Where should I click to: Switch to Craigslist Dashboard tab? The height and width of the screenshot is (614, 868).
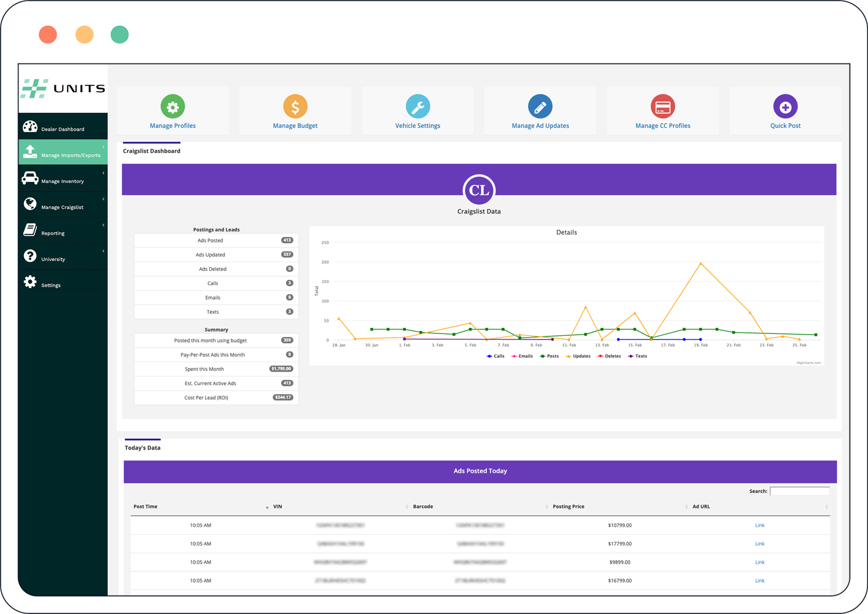point(152,150)
